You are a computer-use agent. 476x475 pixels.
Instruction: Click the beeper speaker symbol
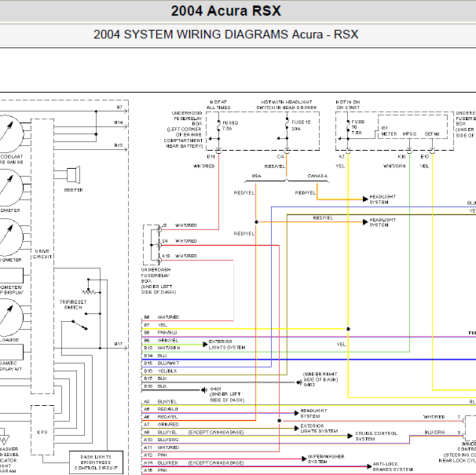pyautogui.click(x=74, y=175)
